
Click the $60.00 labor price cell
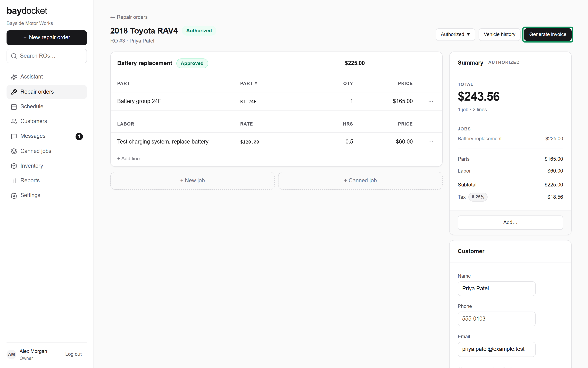coord(404,142)
